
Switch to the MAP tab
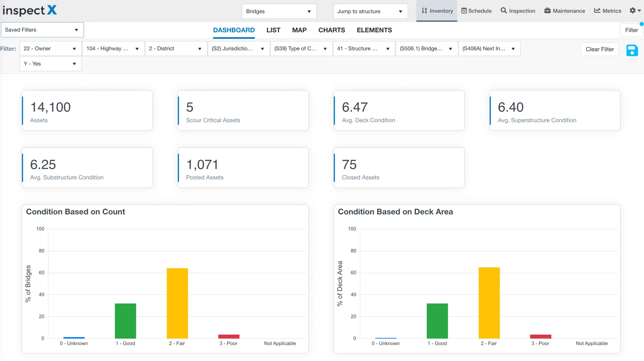(299, 30)
